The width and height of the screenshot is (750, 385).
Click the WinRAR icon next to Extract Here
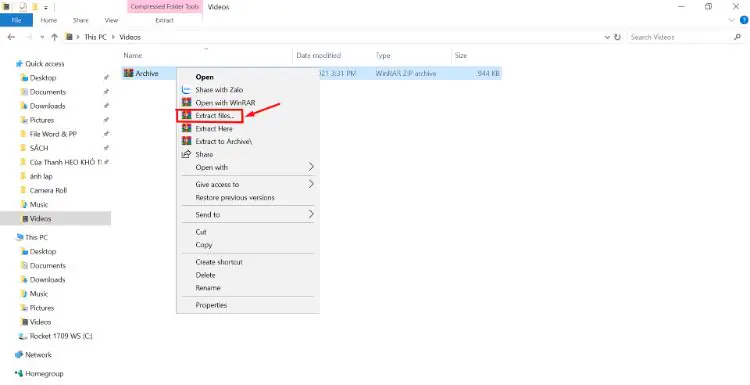[x=186, y=128]
